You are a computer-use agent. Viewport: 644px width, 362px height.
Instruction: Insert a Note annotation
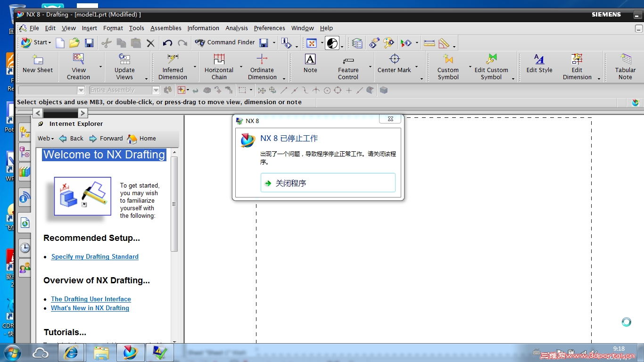tap(310, 64)
